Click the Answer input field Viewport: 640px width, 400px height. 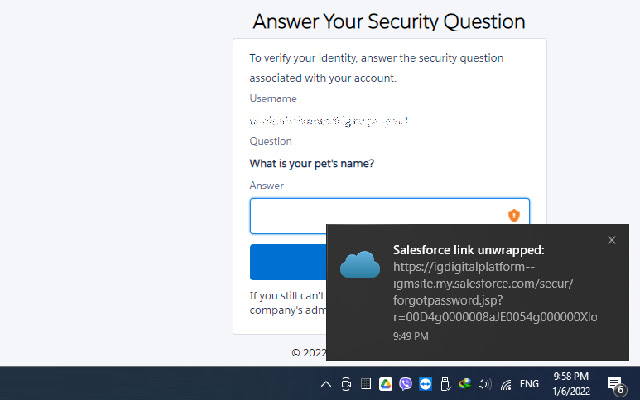click(380, 216)
